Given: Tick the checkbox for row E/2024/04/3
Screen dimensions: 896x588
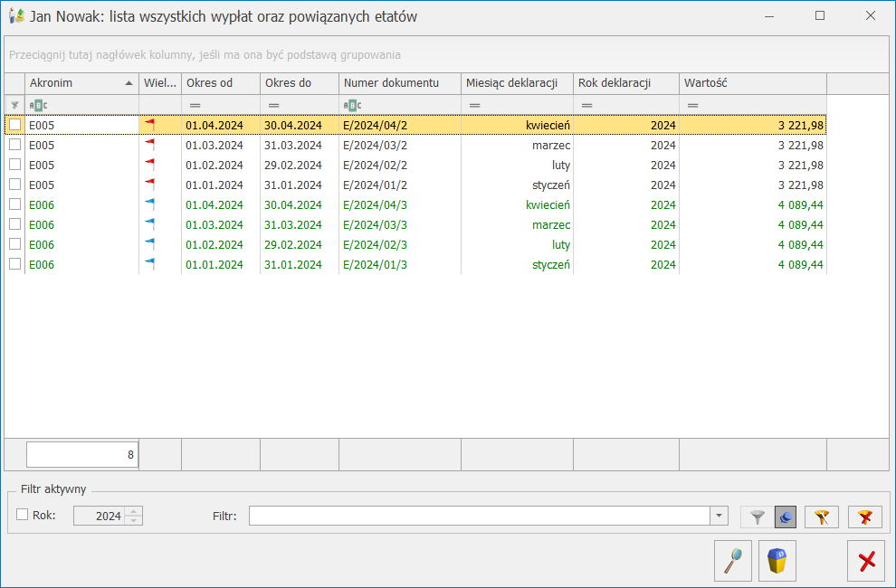Looking at the screenshot, I should click(x=14, y=204).
